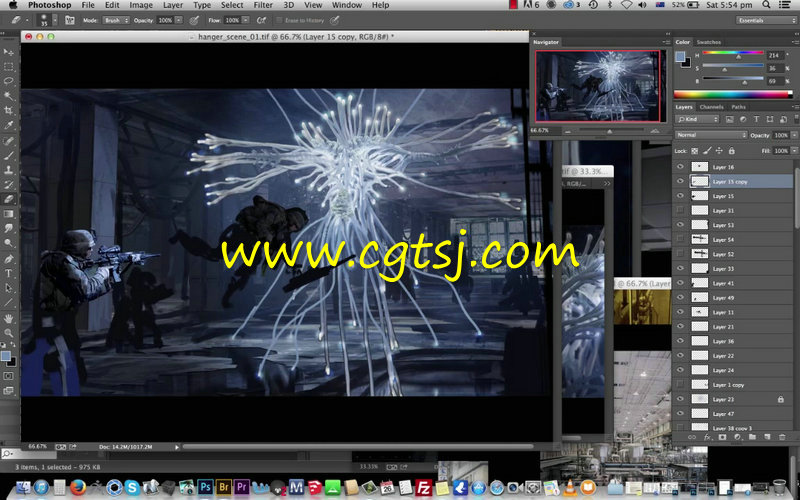This screenshot has width=800, height=500.
Task: Filter layers by type (T) icon
Action: tap(756, 119)
